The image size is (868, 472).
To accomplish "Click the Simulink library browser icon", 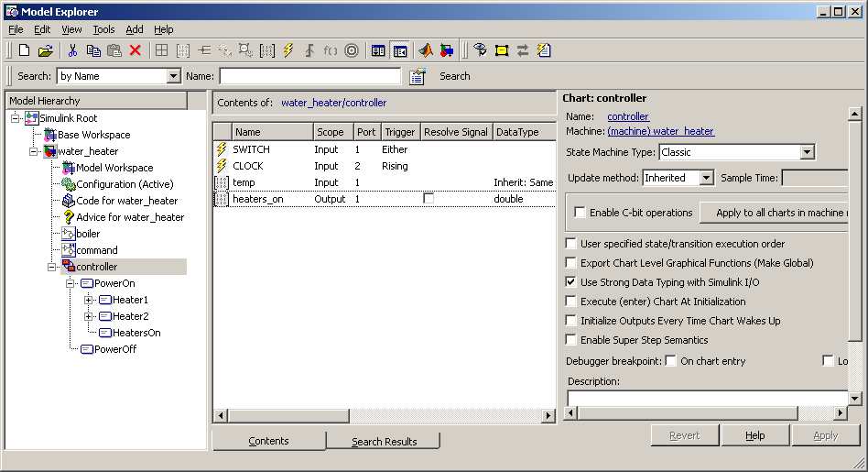I will 447,50.
